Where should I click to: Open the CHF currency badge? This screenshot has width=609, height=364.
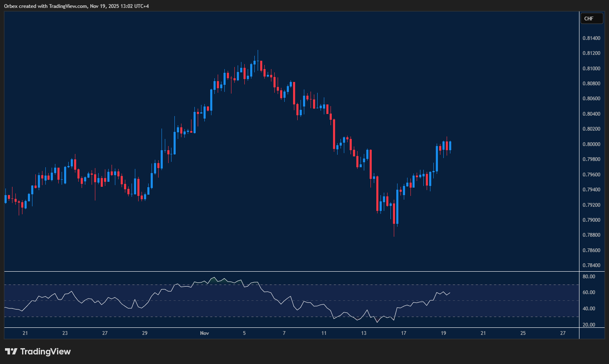point(592,18)
